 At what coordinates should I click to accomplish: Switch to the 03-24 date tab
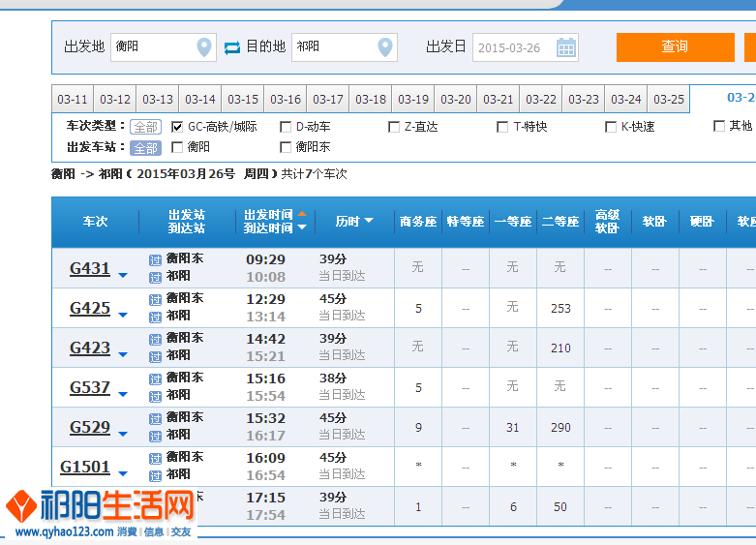(x=626, y=99)
